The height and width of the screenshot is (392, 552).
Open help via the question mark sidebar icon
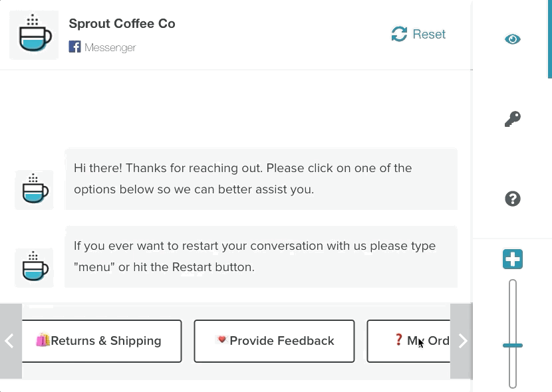pyautogui.click(x=512, y=199)
